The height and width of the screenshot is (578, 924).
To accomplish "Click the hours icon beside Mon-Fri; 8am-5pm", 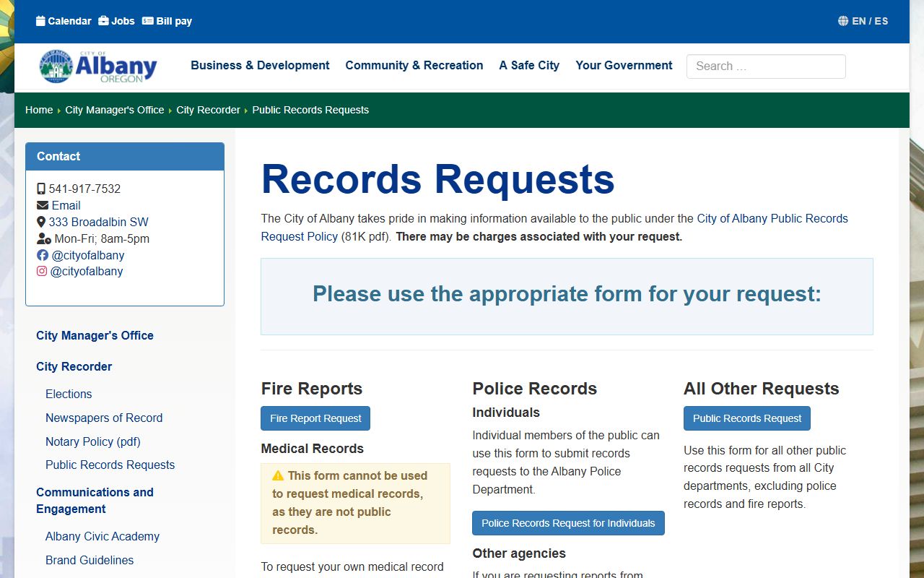I will [44, 238].
